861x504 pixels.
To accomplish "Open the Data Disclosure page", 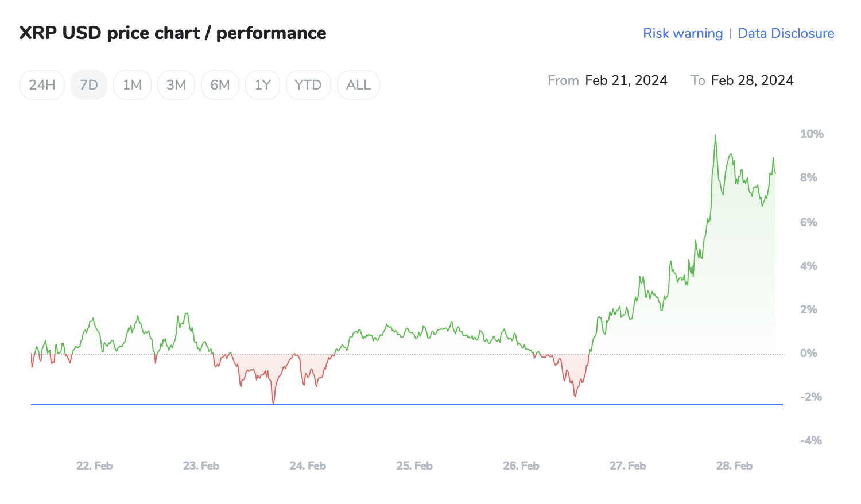I will (x=786, y=33).
